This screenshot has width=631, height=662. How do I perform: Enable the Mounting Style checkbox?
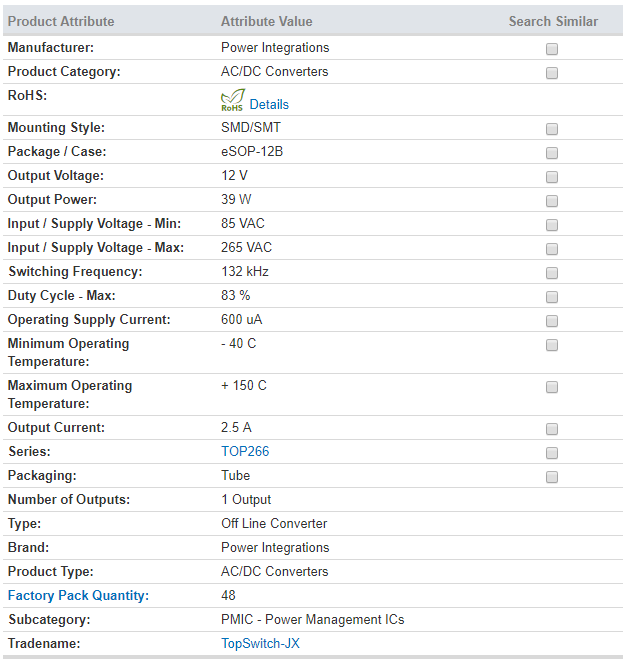[x=552, y=129]
